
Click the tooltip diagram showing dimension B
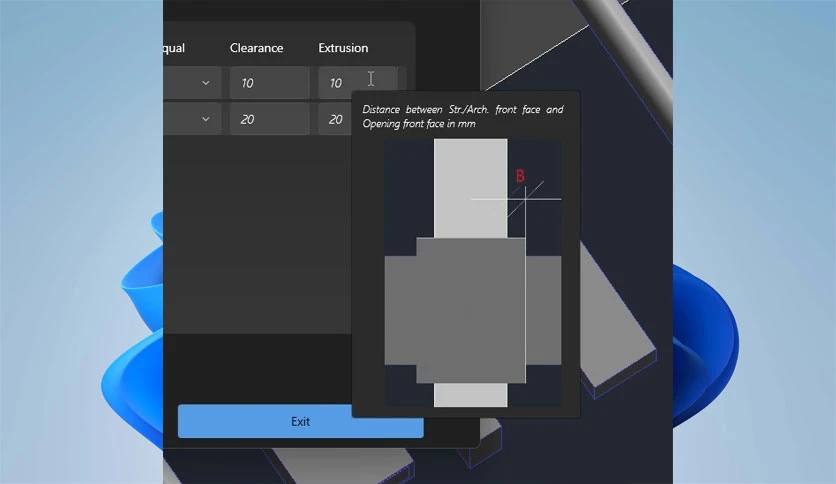472,273
